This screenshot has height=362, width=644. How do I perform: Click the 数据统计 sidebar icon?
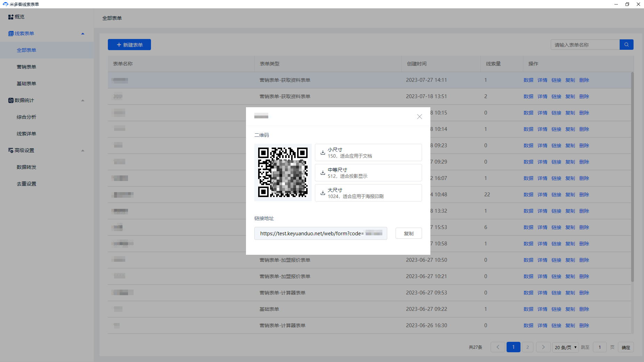pyautogui.click(x=11, y=100)
